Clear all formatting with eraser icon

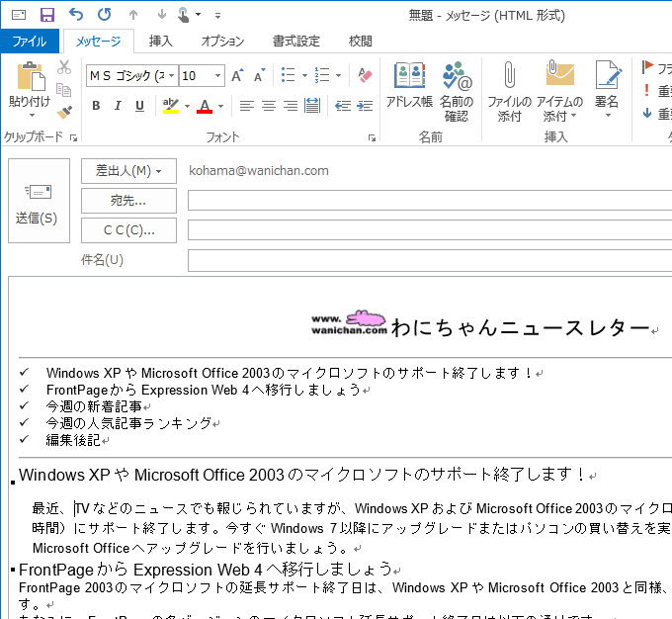click(x=365, y=75)
